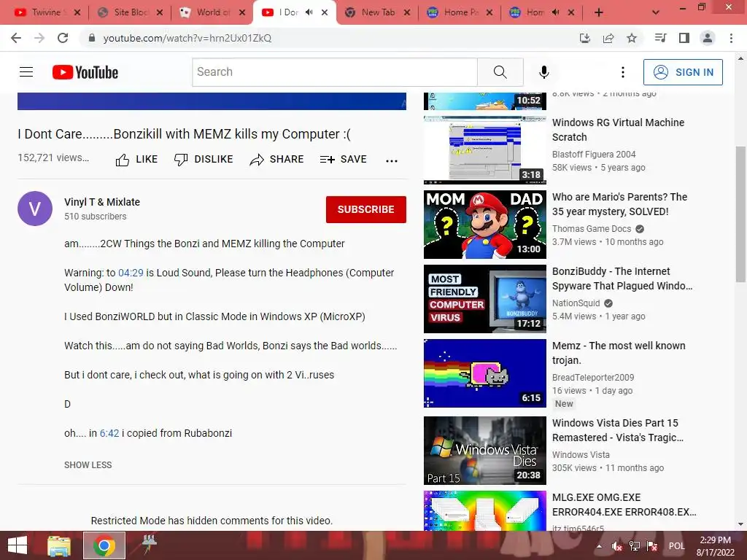Mute the 'I Don' tab audio icon

coord(309,12)
